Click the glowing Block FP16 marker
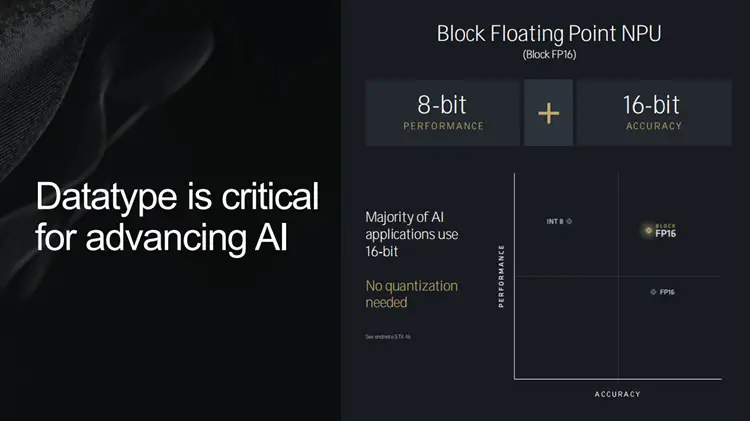750x421 pixels. coord(646,231)
